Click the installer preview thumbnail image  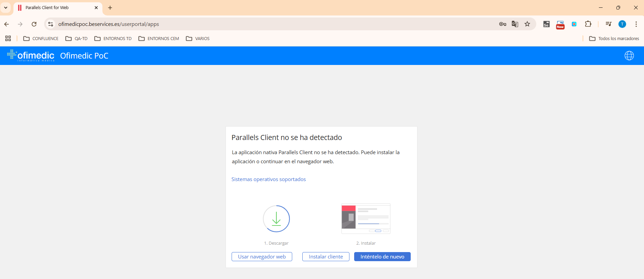coord(366,218)
